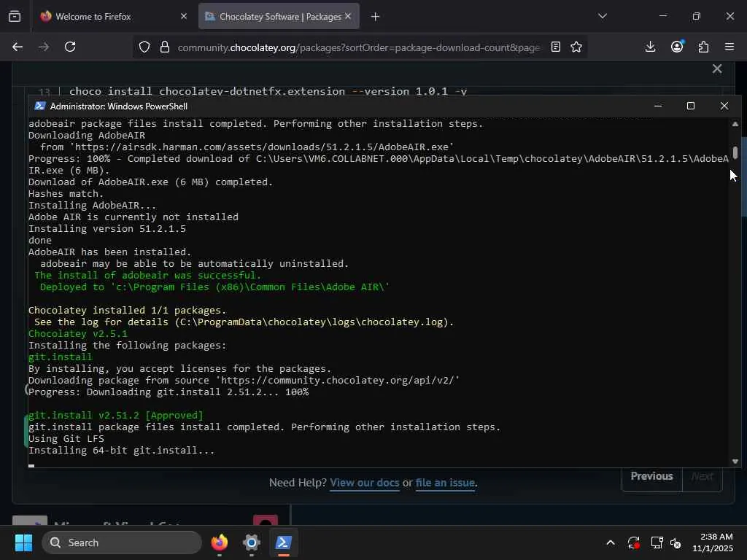The height and width of the screenshot is (560, 747).
Task: Click 'The install of adobeair was successful.' text
Action: [147, 275]
